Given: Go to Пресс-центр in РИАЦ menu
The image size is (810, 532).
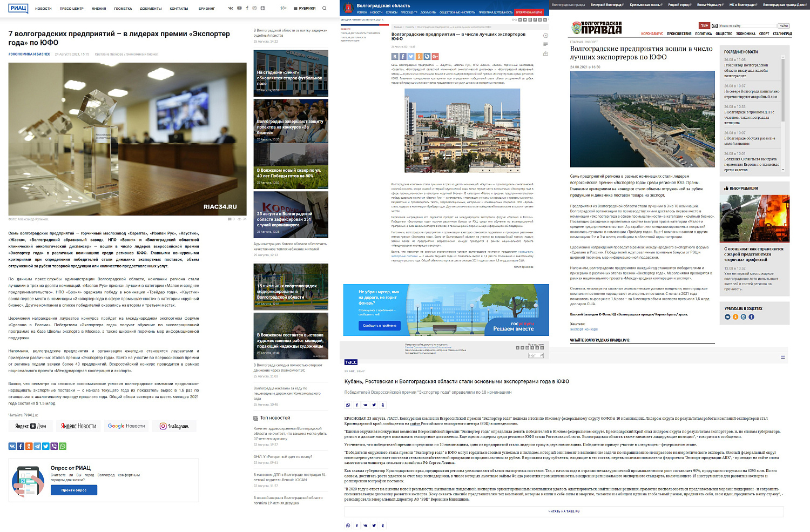Looking at the screenshot, I should point(71,9).
